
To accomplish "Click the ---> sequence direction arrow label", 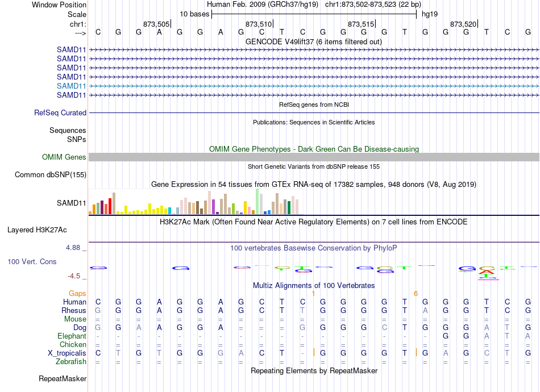I will (80, 33).
